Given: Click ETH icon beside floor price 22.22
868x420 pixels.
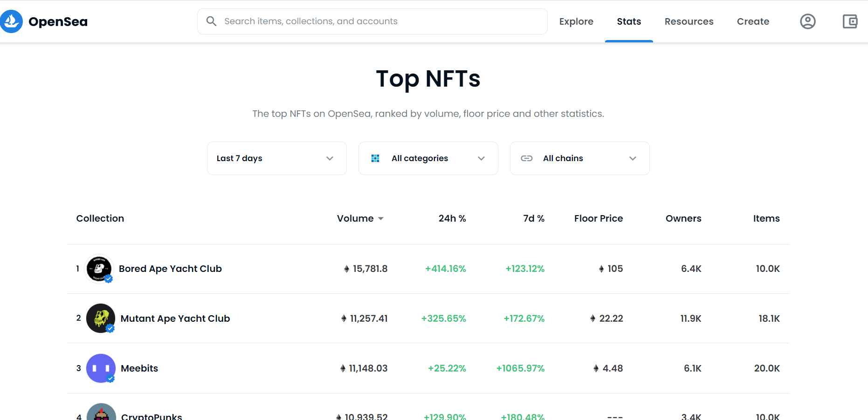Looking at the screenshot, I should [x=592, y=318].
